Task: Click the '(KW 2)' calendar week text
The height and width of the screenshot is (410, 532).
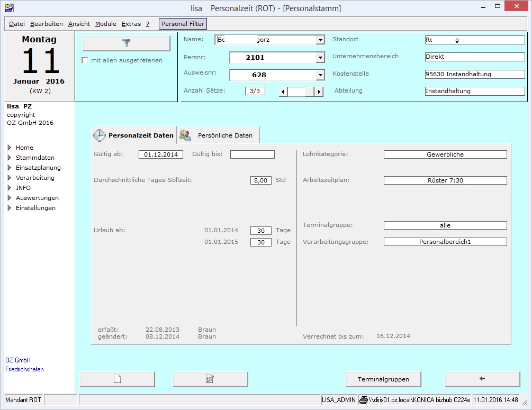Action: (40, 91)
